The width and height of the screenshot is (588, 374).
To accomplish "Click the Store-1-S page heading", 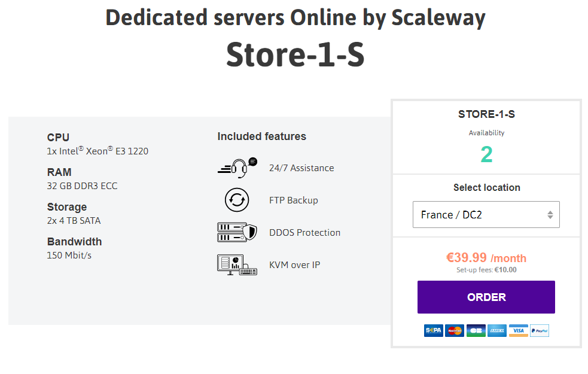I will (295, 55).
